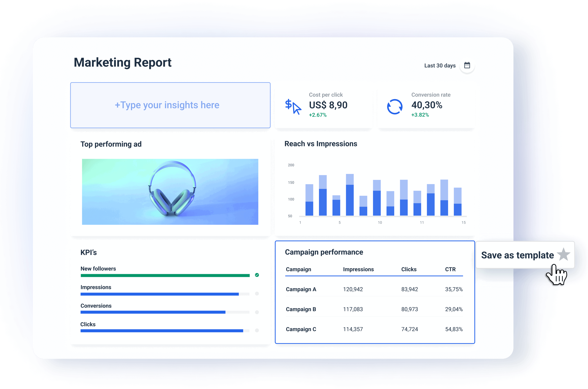Screen dimensions: 588x389
Task: Open Campaign A details
Action: coord(301,289)
